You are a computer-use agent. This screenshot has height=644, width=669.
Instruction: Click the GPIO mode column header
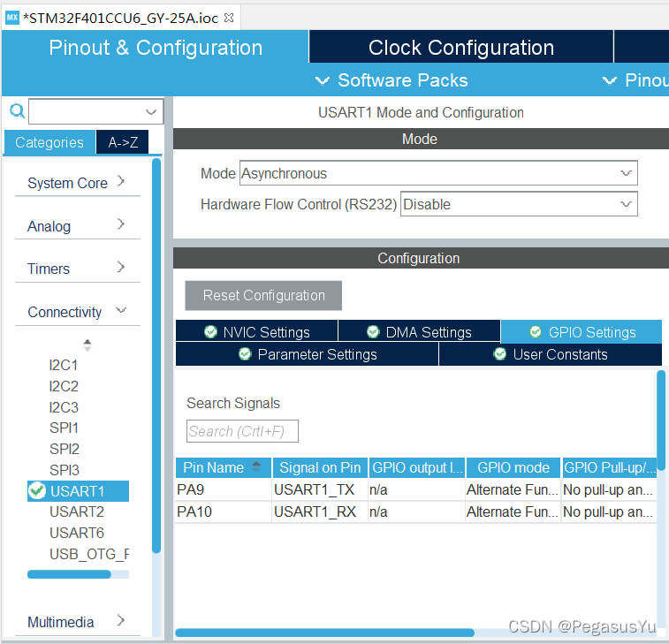click(x=513, y=467)
